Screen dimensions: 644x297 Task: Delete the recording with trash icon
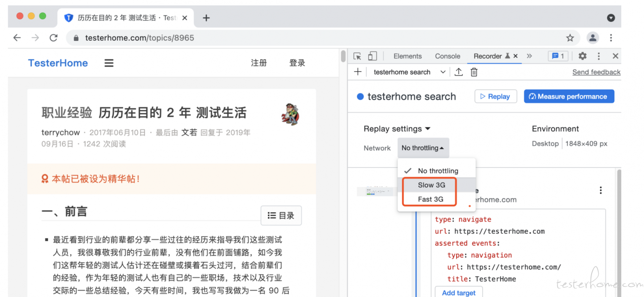coord(474,72)
